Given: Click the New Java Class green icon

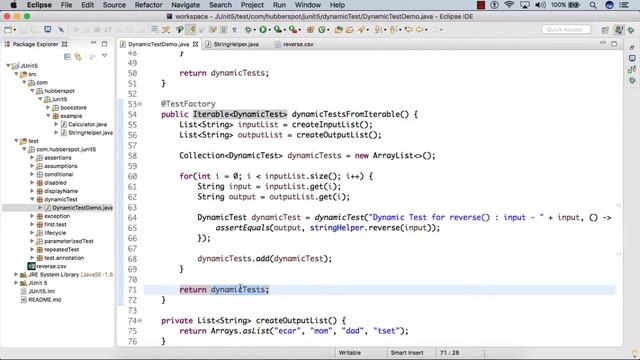Looking at the screenshot, I should (322, 29).
